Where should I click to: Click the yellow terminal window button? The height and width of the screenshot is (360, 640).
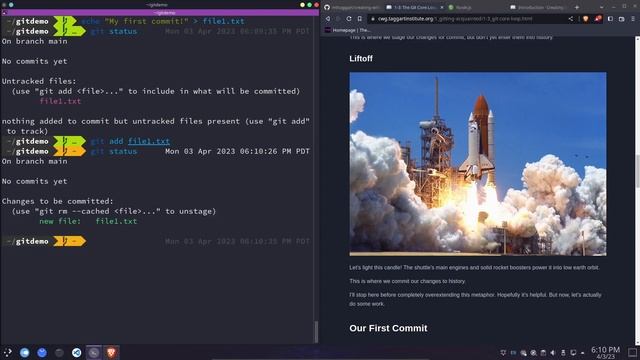[302, 5]
